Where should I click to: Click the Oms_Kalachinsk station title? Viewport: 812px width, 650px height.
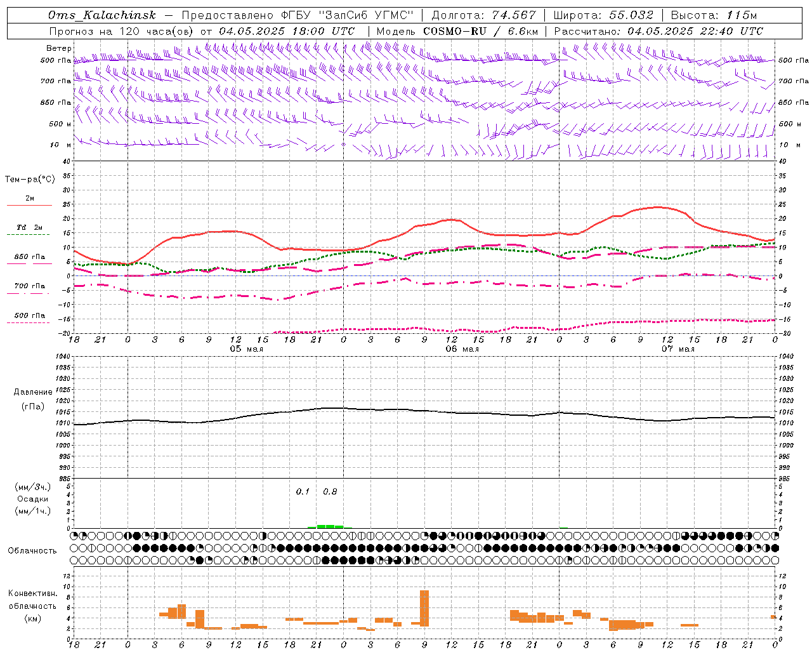coord(101,15)
